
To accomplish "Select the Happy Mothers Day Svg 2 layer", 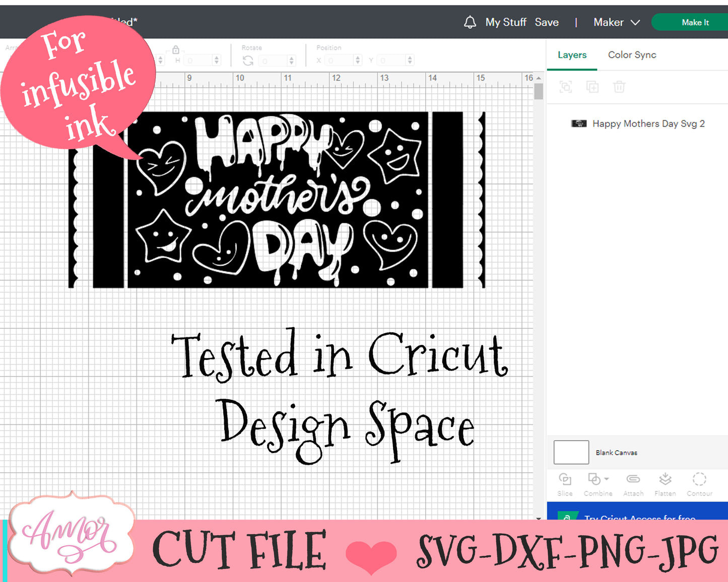I will [648, 124].
